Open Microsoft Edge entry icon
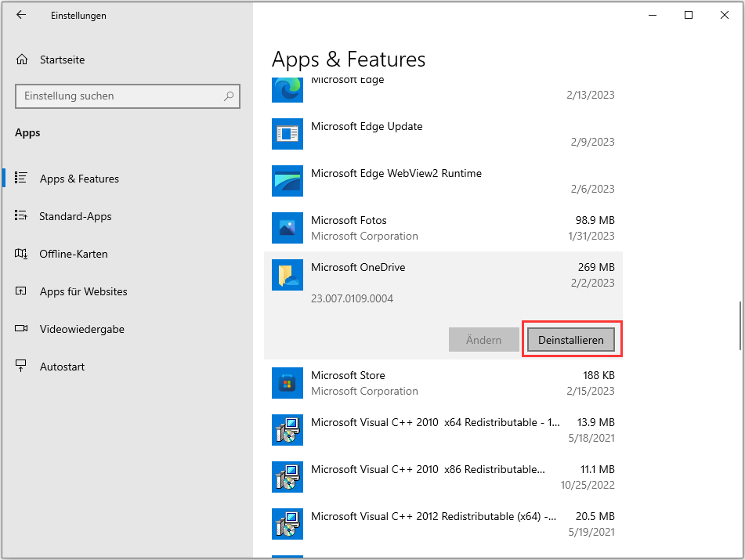Image resolution: width=745 pixels, height=560 pixels. click(287, 89)
